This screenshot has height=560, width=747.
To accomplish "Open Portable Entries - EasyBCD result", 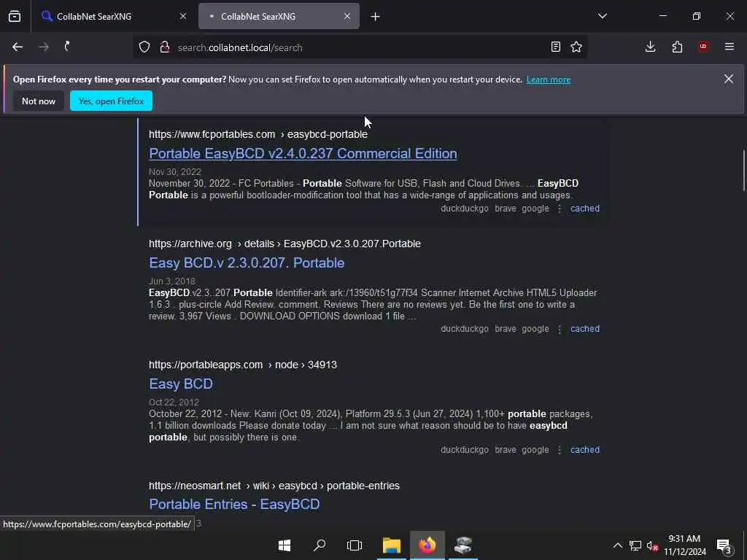I will coord(234,504).
